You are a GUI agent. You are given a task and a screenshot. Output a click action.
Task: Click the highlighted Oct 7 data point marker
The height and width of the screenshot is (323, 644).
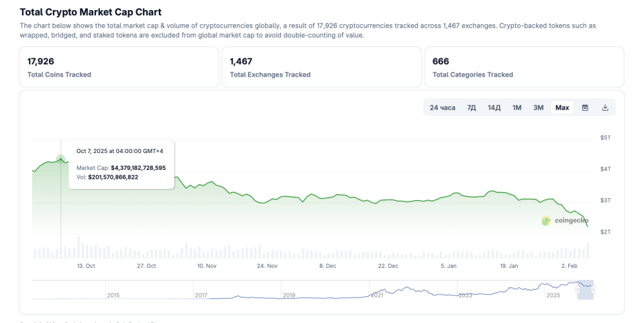[x=61, y=160]
